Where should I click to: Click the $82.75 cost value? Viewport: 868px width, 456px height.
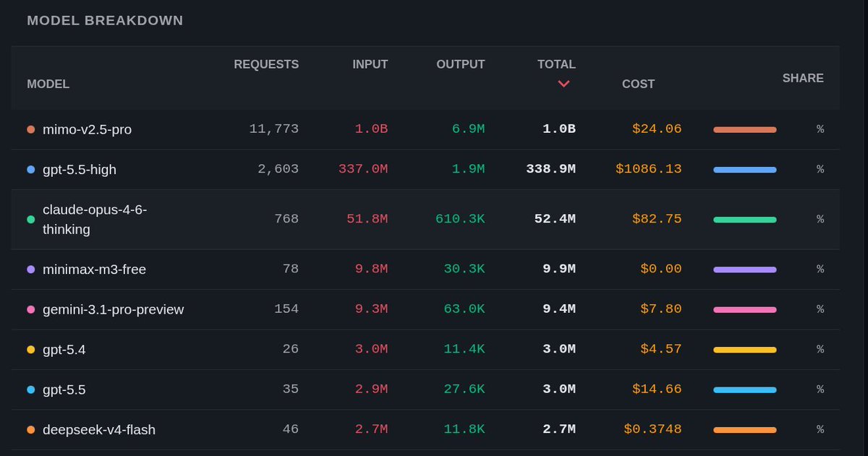(x=657, y=219)
